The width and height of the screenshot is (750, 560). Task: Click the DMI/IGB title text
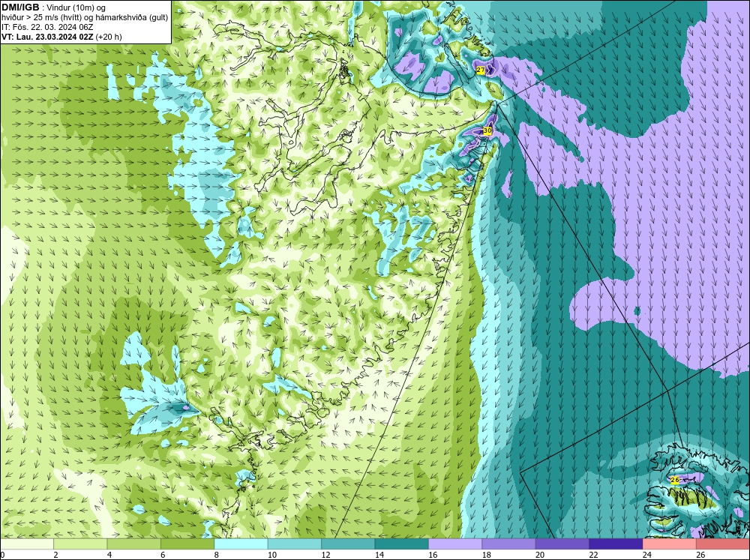20,7
